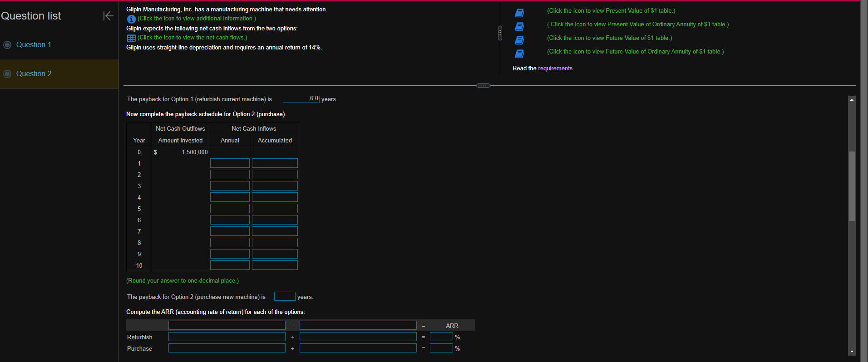This screenshot has height=362, width=868.
Task: Click Present Value of Ordinary Annuity table text
Action: (x=638, y=24)
